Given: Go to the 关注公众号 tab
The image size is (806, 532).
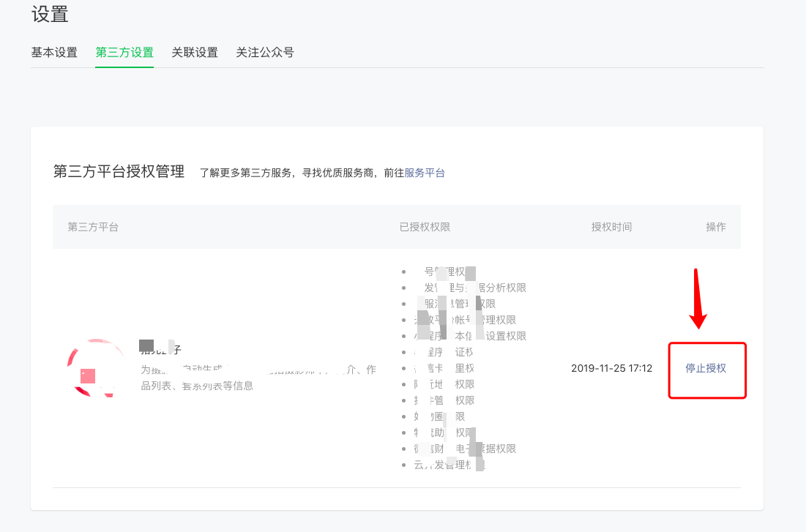Looking at the screenshot, I should 265,53.
